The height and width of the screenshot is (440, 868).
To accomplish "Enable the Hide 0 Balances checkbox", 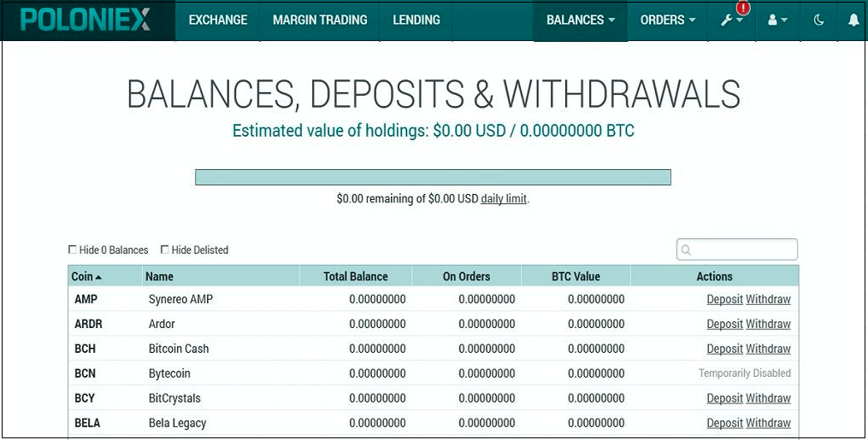I will click(x=72, y=249).
